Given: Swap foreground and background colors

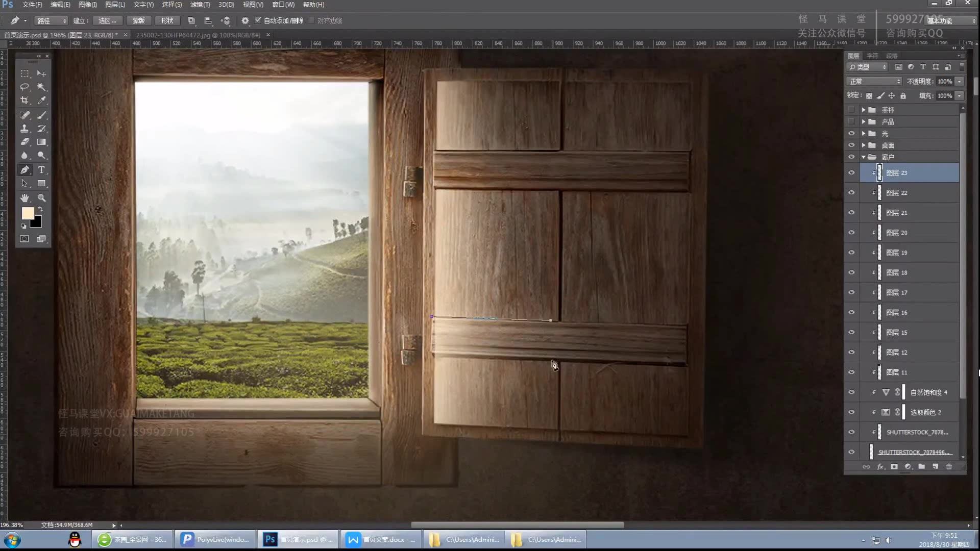Looking at the screenshot, I should pyautogui.click(x=41, y=209).
